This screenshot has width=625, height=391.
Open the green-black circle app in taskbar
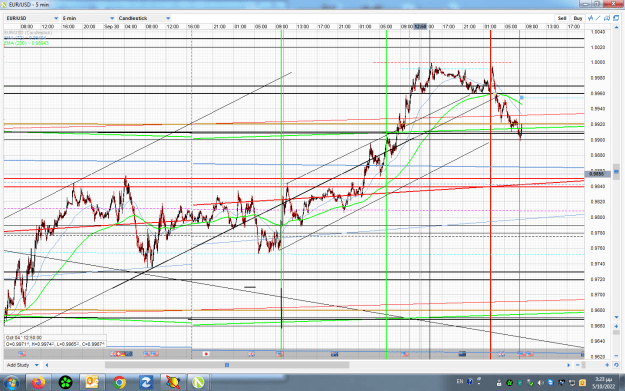[65, 383]
